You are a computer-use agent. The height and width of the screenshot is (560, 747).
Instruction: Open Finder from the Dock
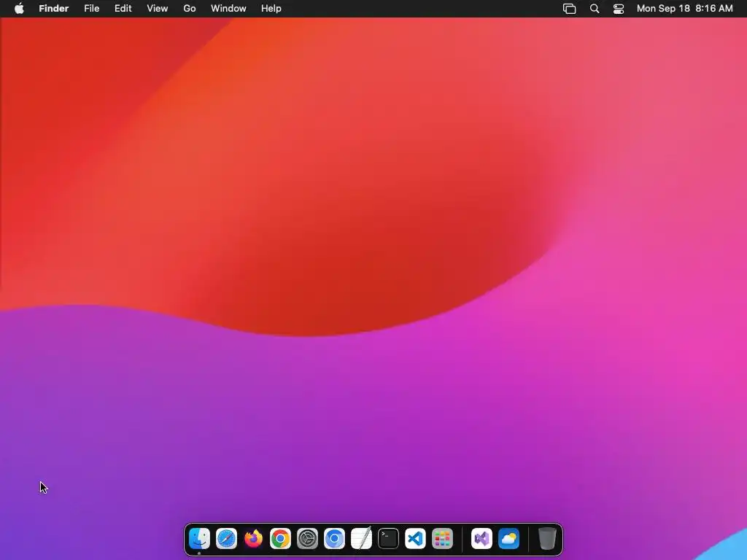click(x=199, y=539)
